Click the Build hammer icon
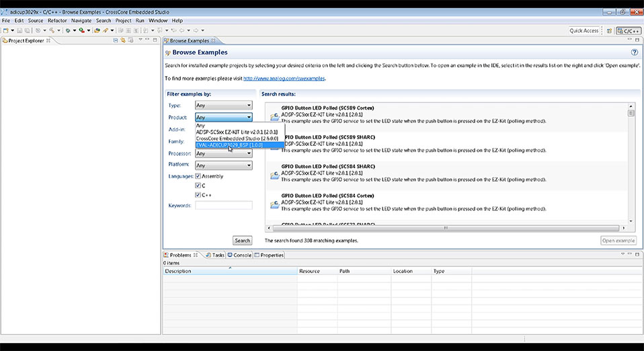 pos(52,30)
